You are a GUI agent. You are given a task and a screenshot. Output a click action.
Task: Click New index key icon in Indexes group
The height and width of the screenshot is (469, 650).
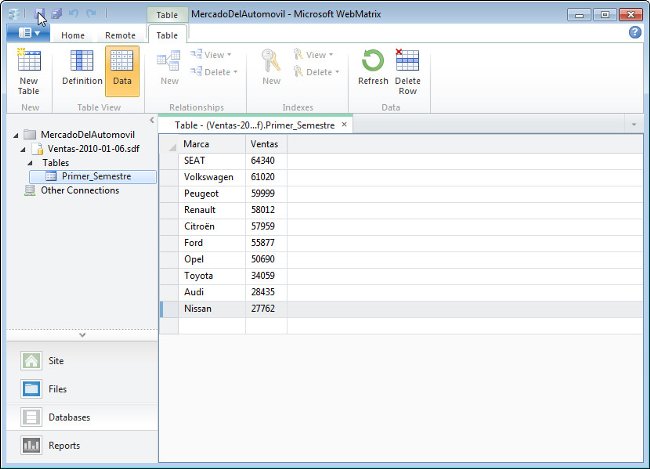click(x=271, y=68)
